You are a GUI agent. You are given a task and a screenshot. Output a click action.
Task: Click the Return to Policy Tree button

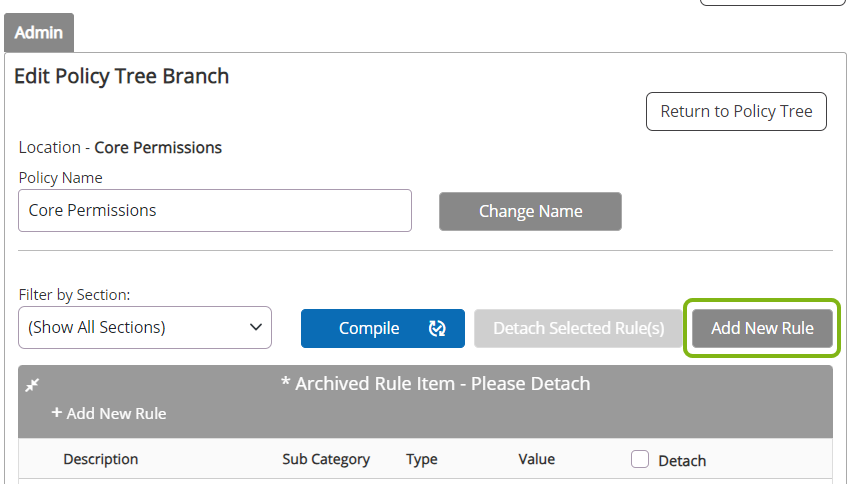pyautogui.click(x=736, y=111)
